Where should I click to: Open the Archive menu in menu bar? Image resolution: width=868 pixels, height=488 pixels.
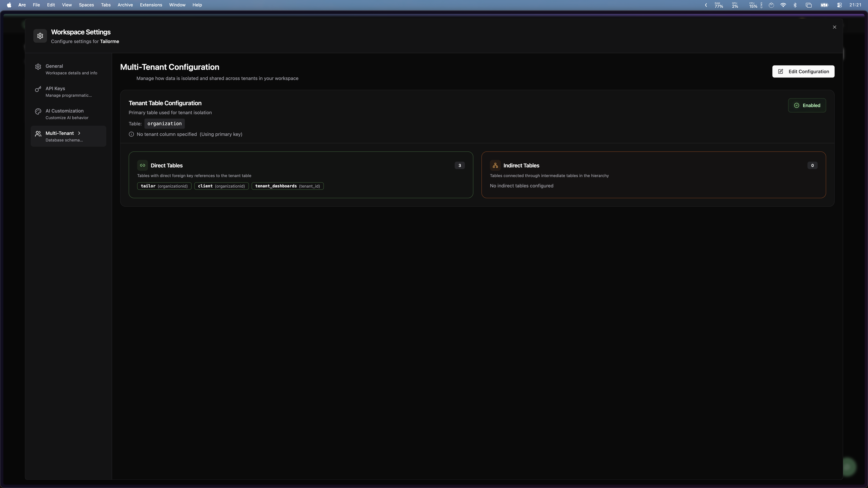(125, 5)
